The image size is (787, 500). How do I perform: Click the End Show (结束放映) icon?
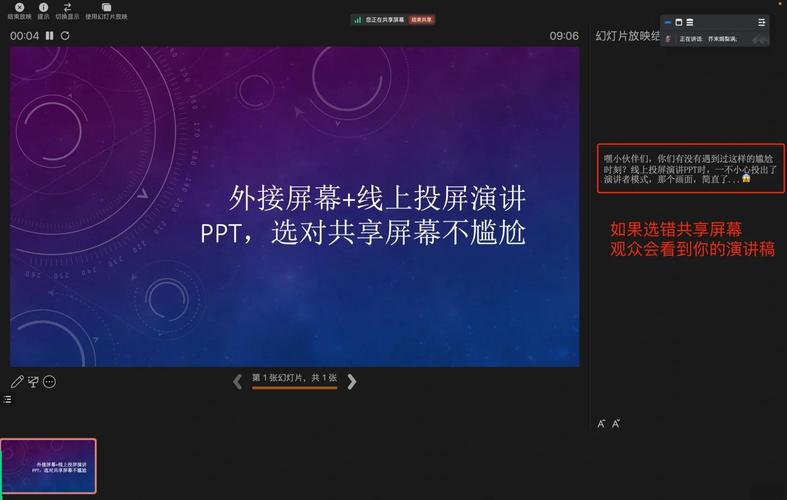click(x=19, y=8)
